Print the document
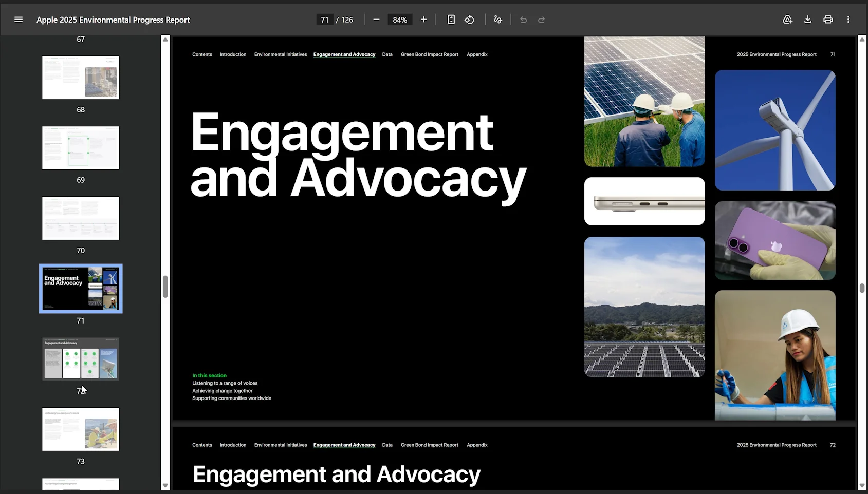The image size is (868, 494). point(828,20)
